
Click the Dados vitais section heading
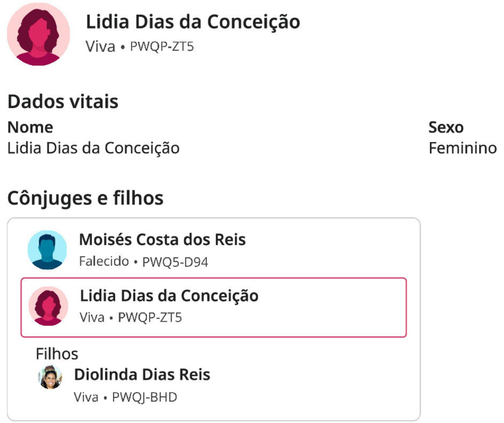click(63, 101)
